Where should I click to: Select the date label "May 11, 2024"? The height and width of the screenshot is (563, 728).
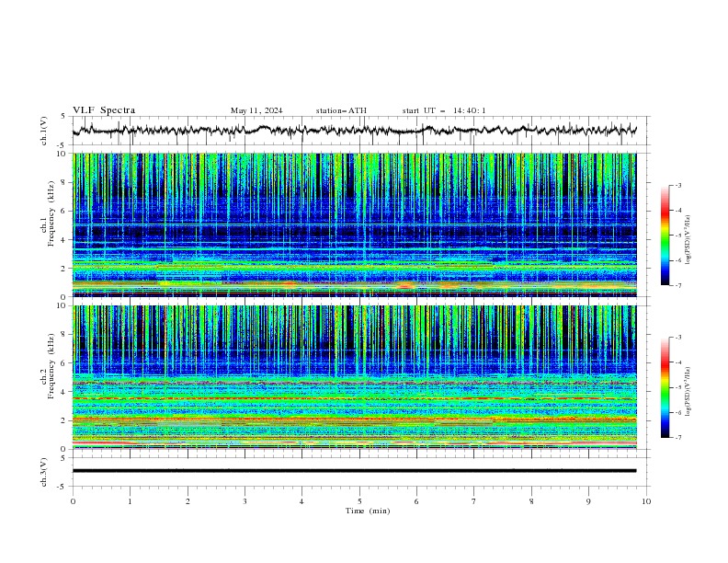pyautogui.click(x=256, y=110)
